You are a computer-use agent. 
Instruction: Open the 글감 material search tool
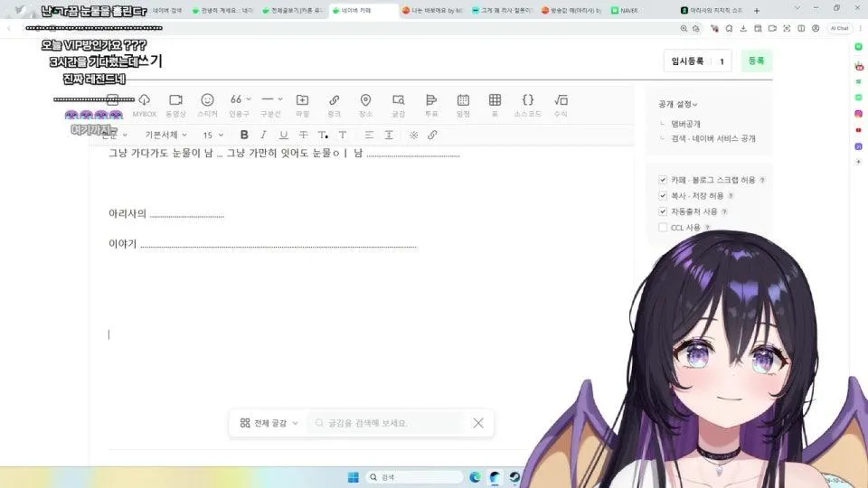pyautogui.click(x=399, y=105)
